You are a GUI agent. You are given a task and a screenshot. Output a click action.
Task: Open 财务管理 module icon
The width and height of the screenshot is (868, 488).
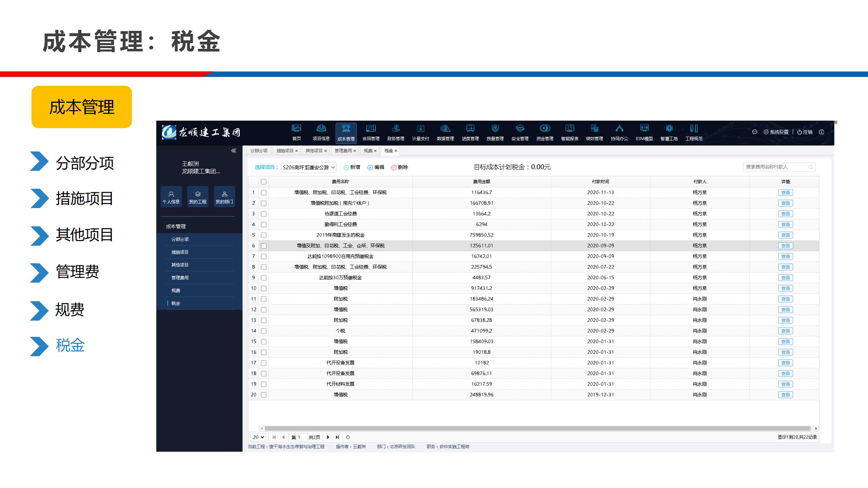click(x=396, y=133)
